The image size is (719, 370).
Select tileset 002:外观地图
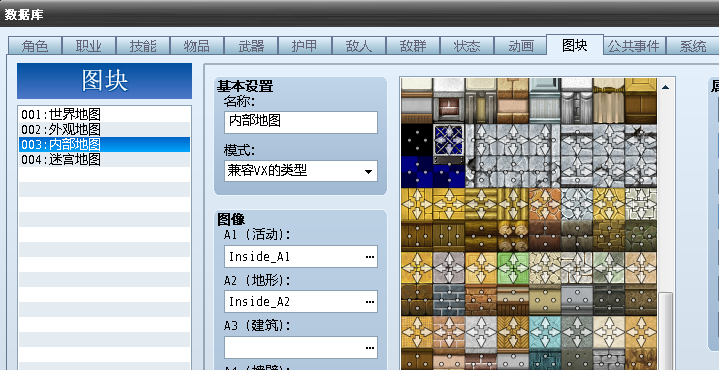click(105, 129)
